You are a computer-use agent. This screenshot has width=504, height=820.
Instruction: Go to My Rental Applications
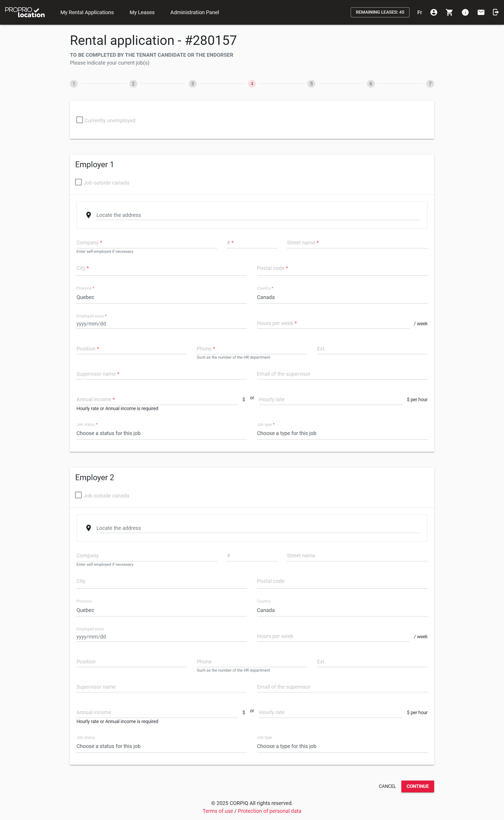coord(87,12)
